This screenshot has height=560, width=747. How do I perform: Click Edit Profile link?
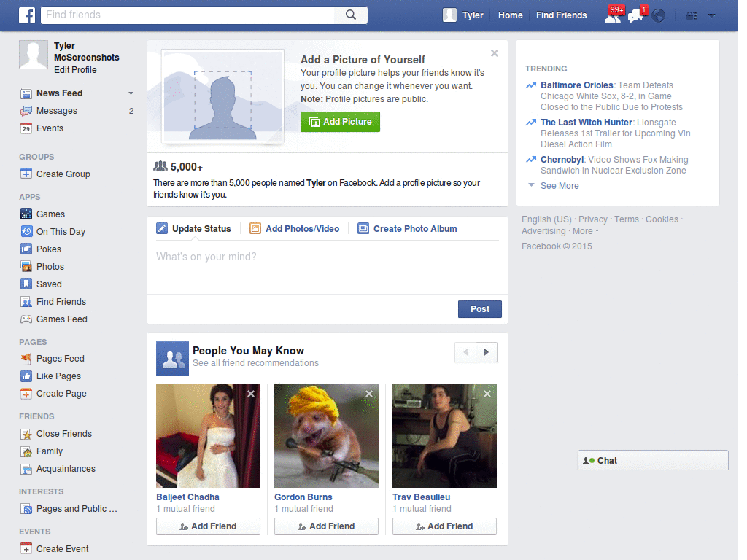(x=75, y=70)
